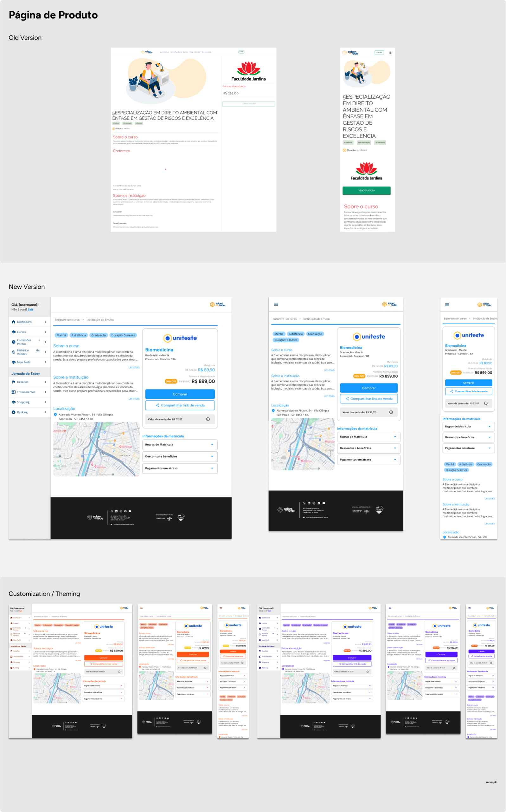Image resolution: width=506 pixels, height=812 pixels.
Task: Click Ranking gear icon in New Version sidebar
Action: pyautogui.click(x=13, y=412)
